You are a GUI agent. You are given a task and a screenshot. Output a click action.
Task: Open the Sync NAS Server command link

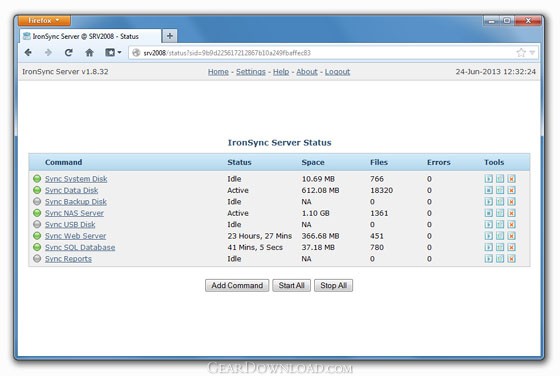click(74, 213)
